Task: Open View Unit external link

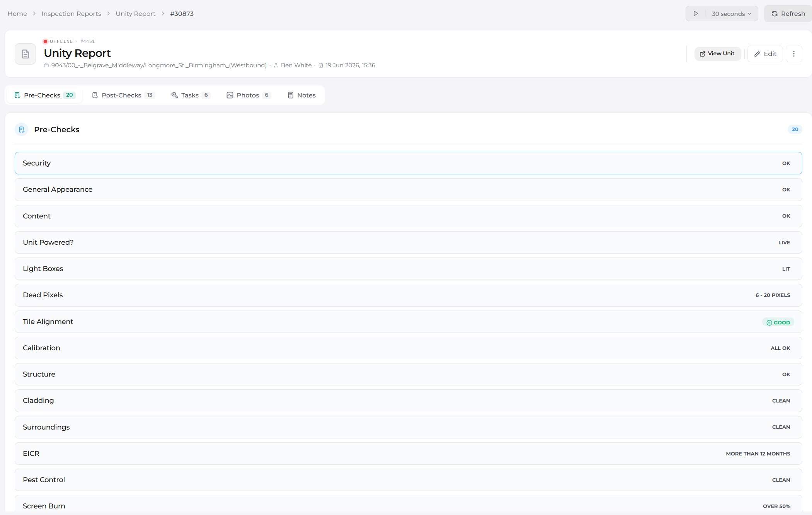Action: pyautogui.click(x=717, y=54)
